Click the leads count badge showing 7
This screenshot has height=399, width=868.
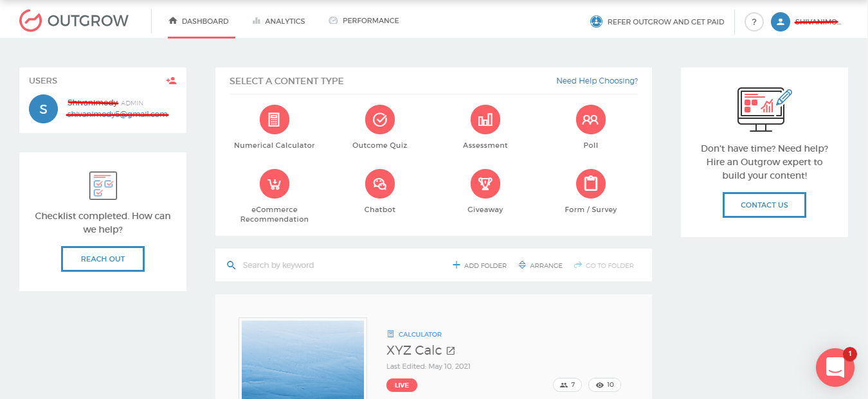coord(567,385)
